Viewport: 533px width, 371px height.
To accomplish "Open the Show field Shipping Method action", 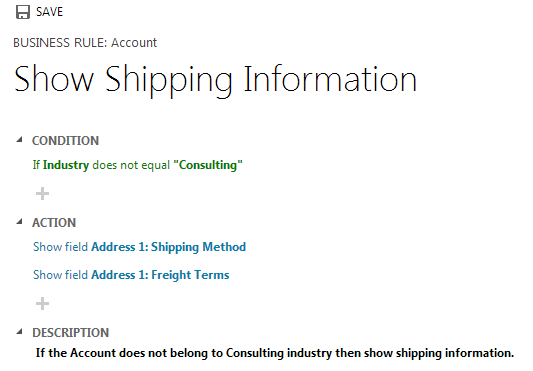I will [139, 247].
